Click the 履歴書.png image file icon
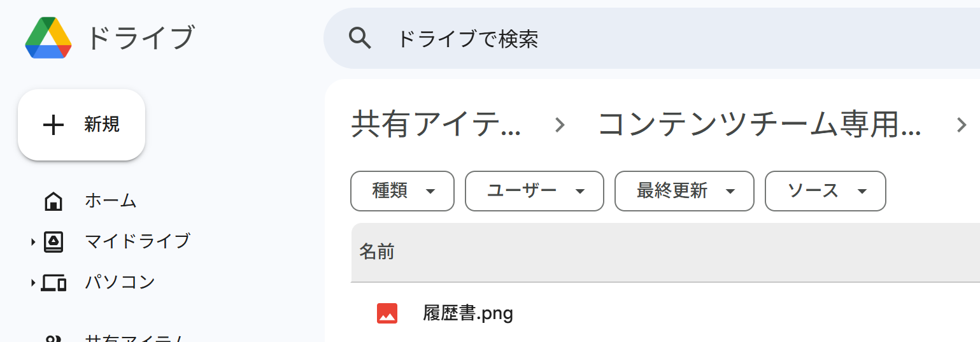Image resolution: width=980 pixels, height=342 pixels. (x=387, y=313)
